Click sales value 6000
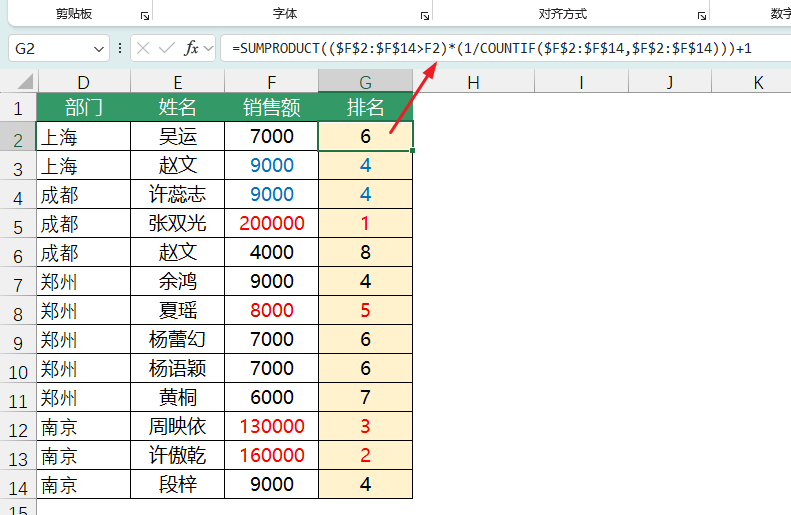791x515 pixels. [x=271, y=397]
